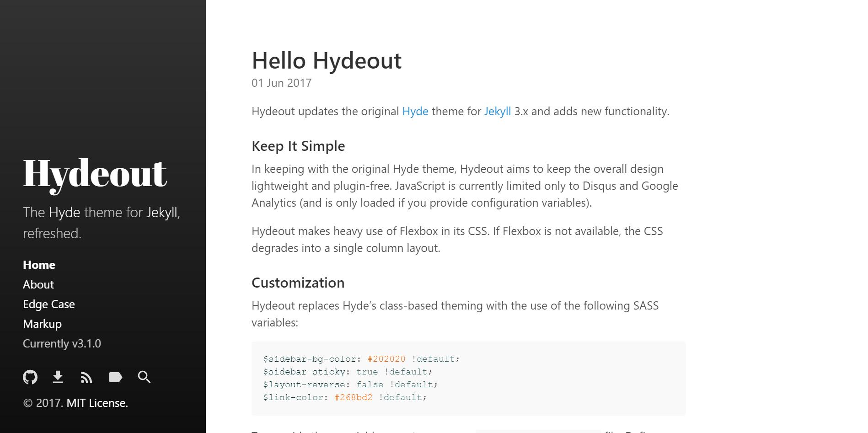This screenshot has width=868, height=433.
Task: Click the Keep It Simple heading
Action: [298, 146]
